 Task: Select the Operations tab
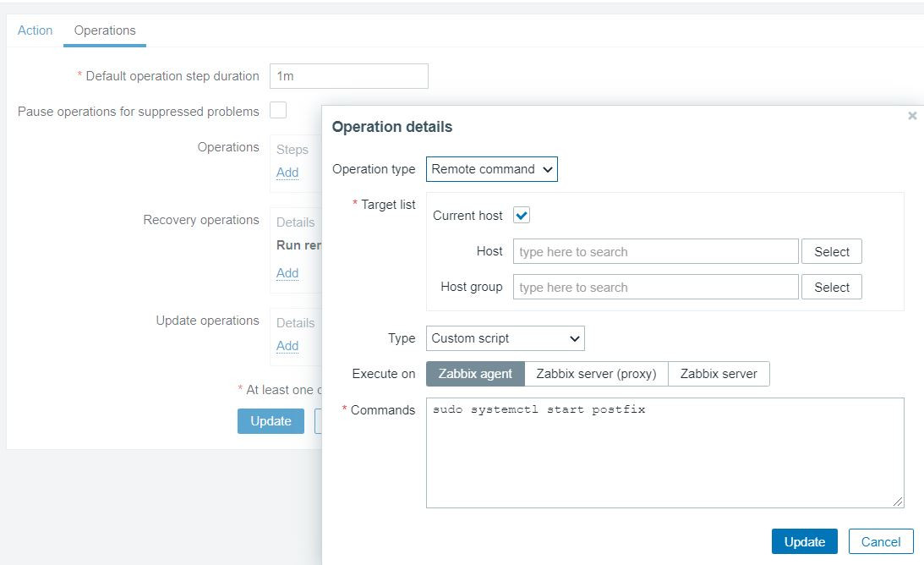pos(105,30)
